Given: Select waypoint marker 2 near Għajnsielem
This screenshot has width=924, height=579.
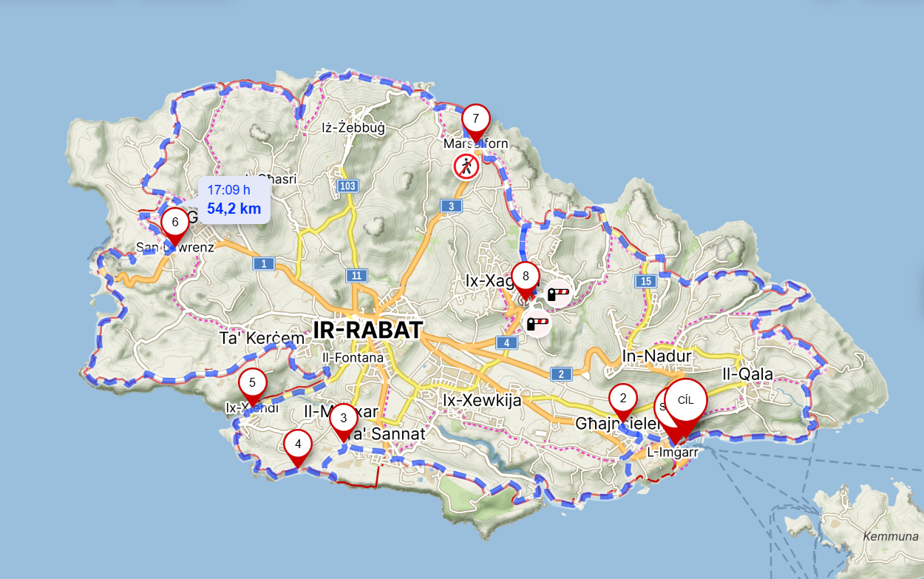Looking at the screenshot, I should [x=623, y=402].
